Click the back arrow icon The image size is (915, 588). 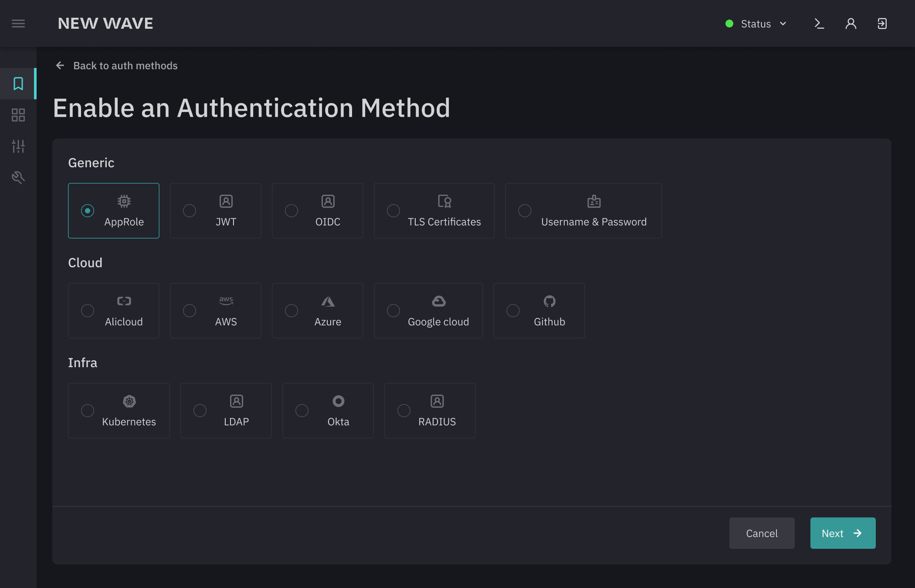point(60,66)
